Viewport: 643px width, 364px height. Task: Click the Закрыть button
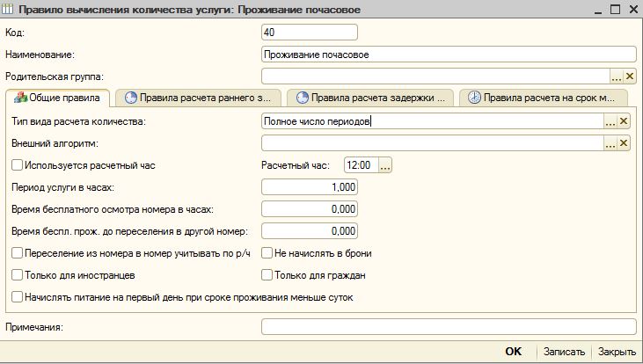617,352
